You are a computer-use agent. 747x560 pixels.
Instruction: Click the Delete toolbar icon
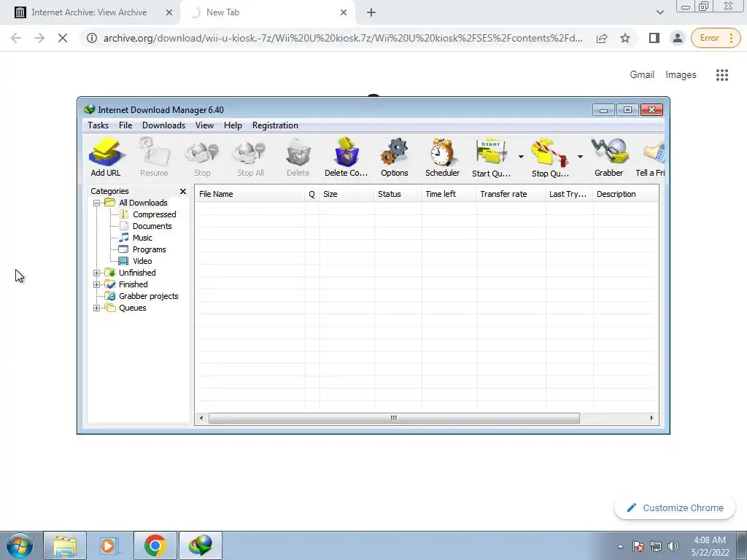298,157
